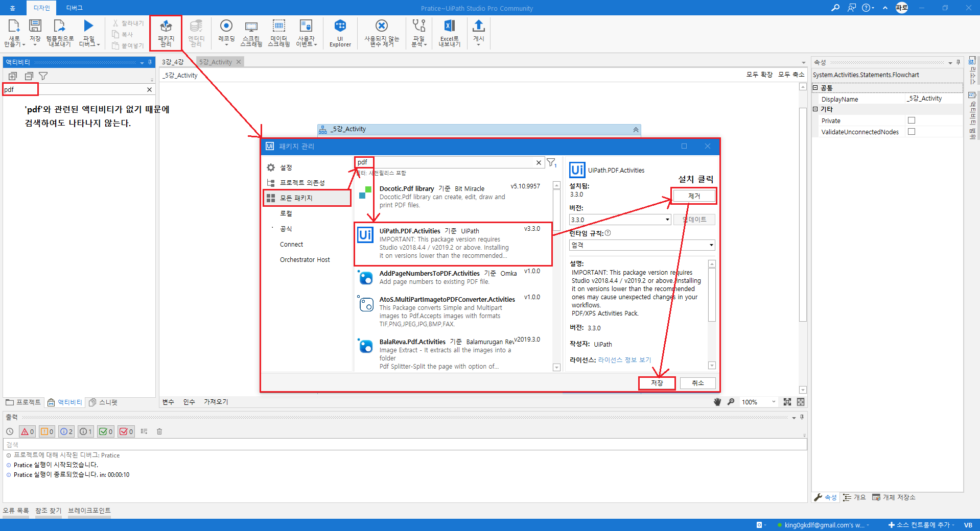Check the ValidateUnconnectedNodes checkbox
This screenshot has height=531, width=980.
coord(912,132)
